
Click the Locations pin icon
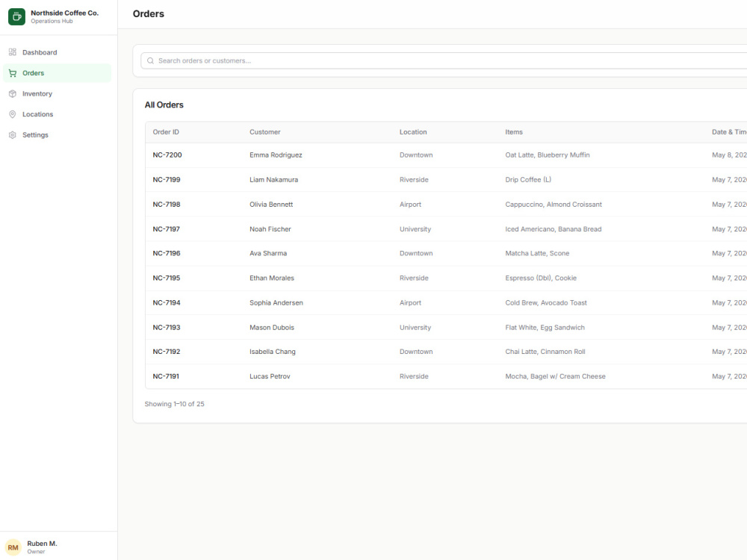13,114
